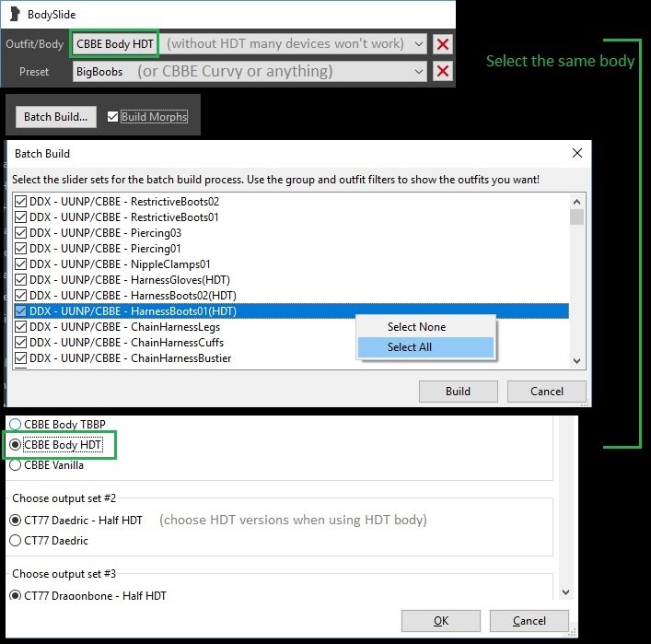The height and width of the screenshot is (644, 651).
Task: Open the Outfit/Body dropdown
Action: 419,44
